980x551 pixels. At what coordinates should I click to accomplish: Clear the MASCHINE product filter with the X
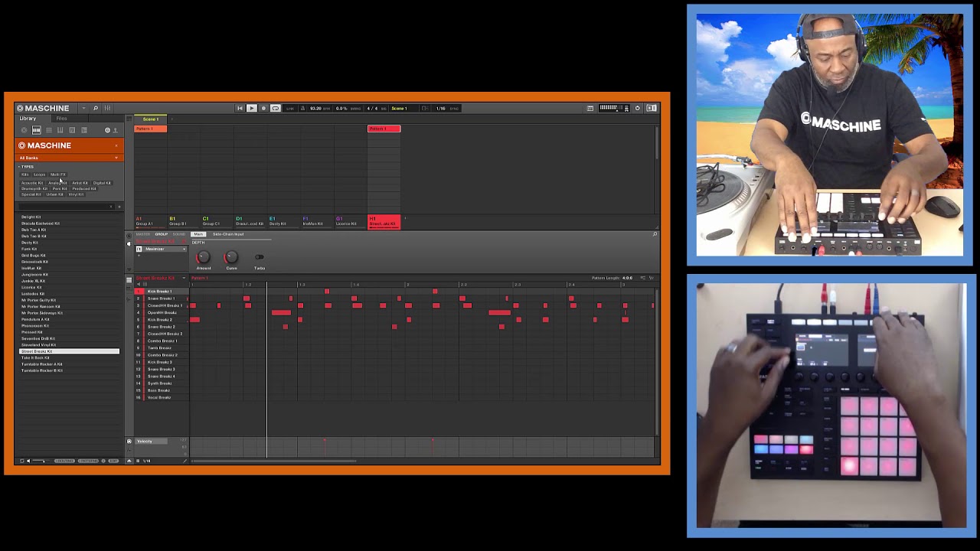[x=116, y=145]
